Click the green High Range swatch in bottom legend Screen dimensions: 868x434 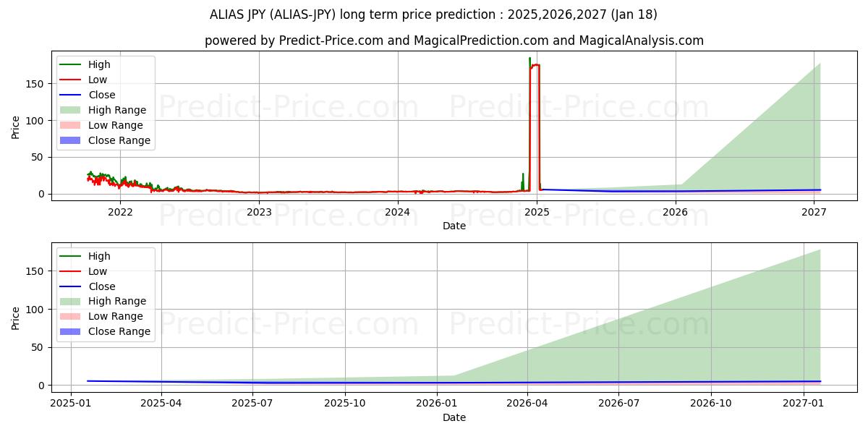pyautogui.click(x=71, y=301)
